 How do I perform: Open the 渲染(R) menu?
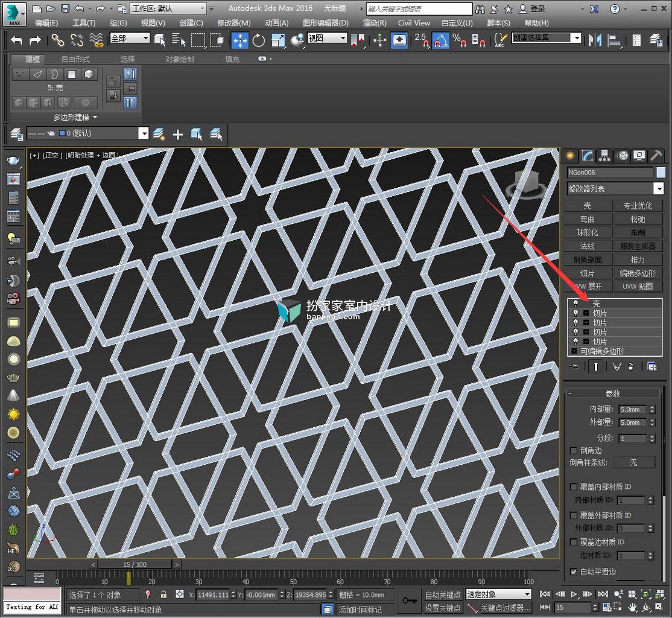click(375, 23)
